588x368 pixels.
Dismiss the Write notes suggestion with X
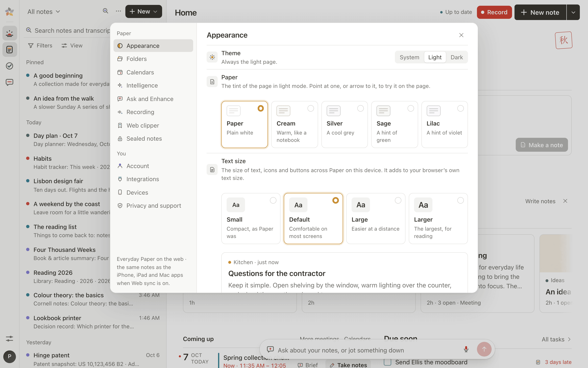point(565,201)
